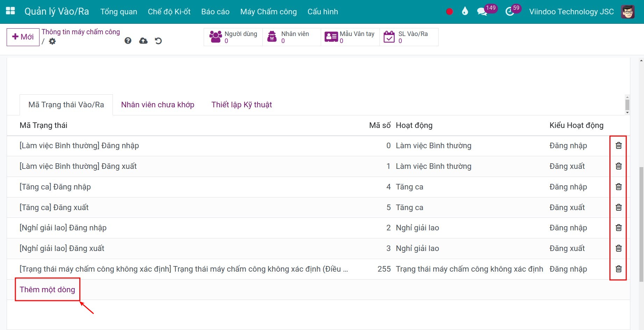Open activities clock icon with 59 badge
Image resolution: width=644 pixels, height=330 pixels.
click(x=510, y=12)
